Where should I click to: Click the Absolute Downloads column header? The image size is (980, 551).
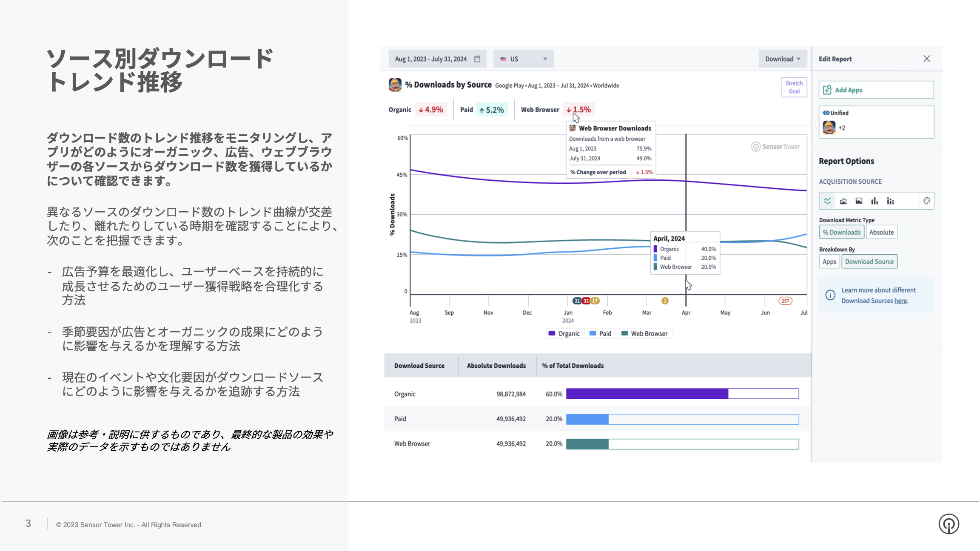pos(496,366)
